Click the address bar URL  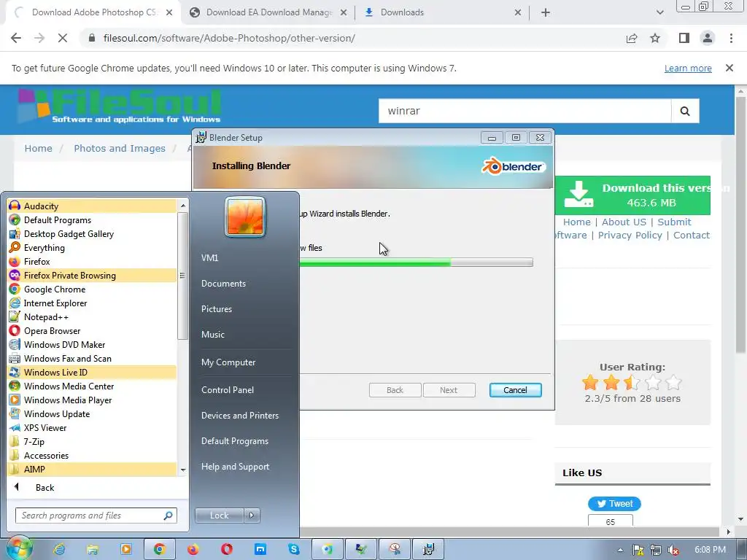[229, 38]
